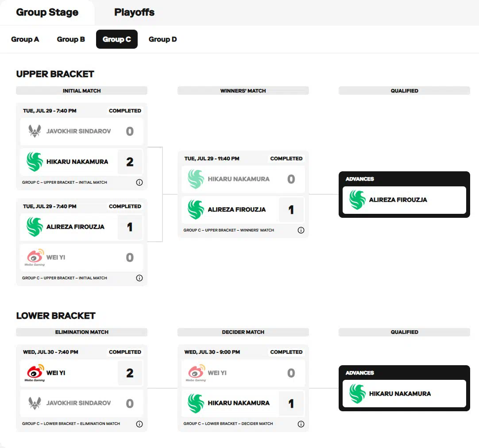Select Wei Yi name in upper initial match
Viewport: 479px width, 448px height.
[x=56, y=258]
